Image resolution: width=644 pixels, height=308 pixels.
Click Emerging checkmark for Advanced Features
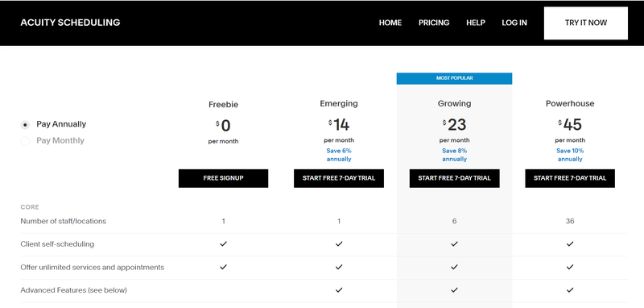339,290
